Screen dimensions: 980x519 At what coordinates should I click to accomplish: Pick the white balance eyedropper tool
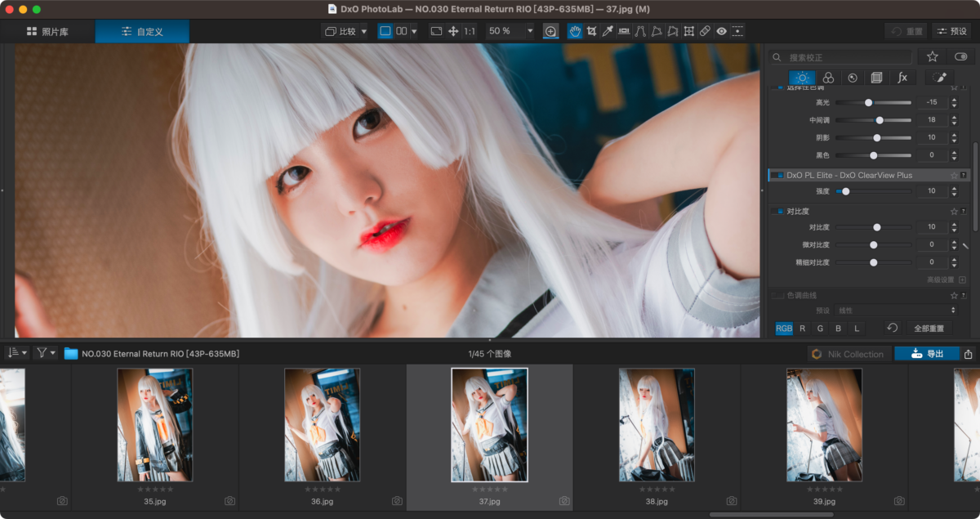click(608, 31)
